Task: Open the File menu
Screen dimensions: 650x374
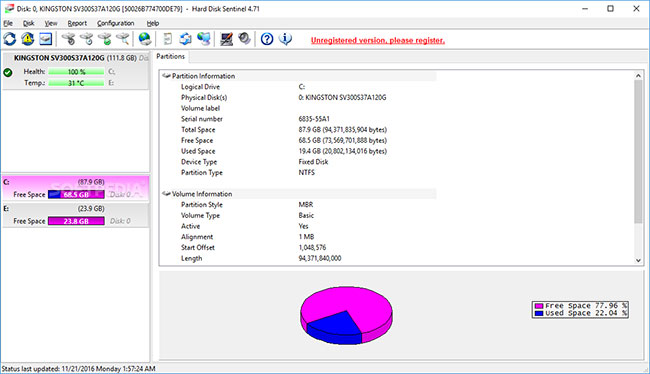Action: (8, 23)
